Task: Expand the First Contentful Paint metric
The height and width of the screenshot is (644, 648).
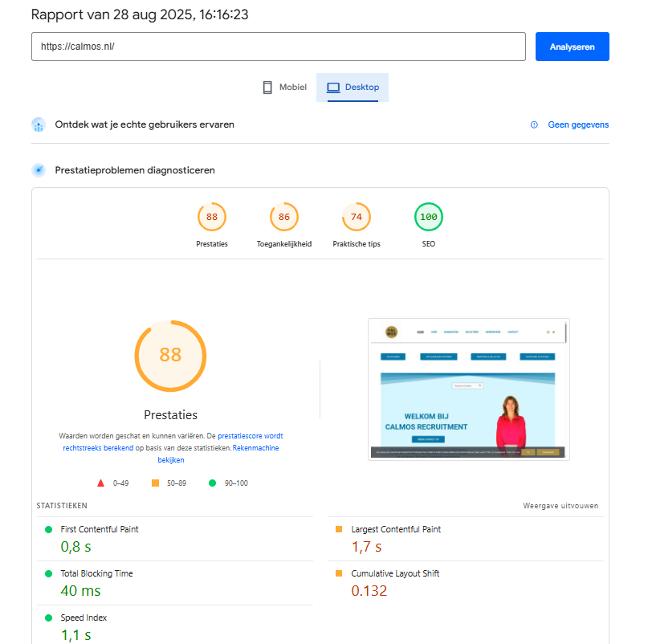Action: pyautogui.click(x=100, y=530)
